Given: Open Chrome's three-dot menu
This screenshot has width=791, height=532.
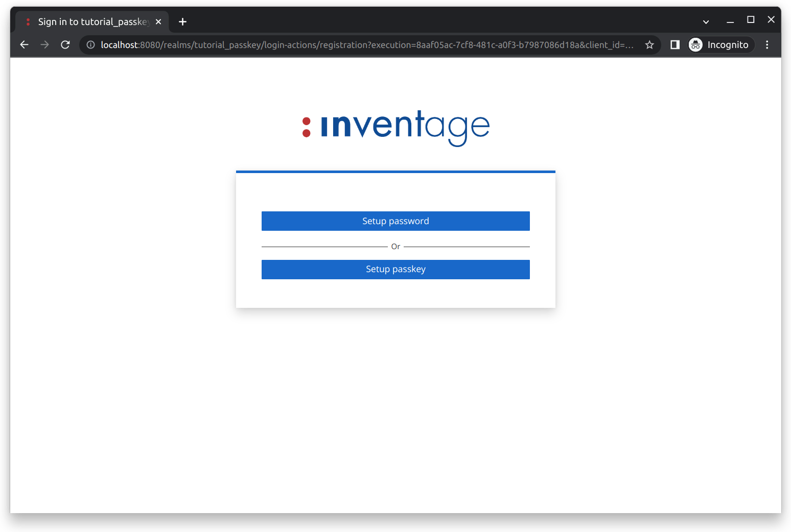Looking at the screenshot, I should coord(767,45).
